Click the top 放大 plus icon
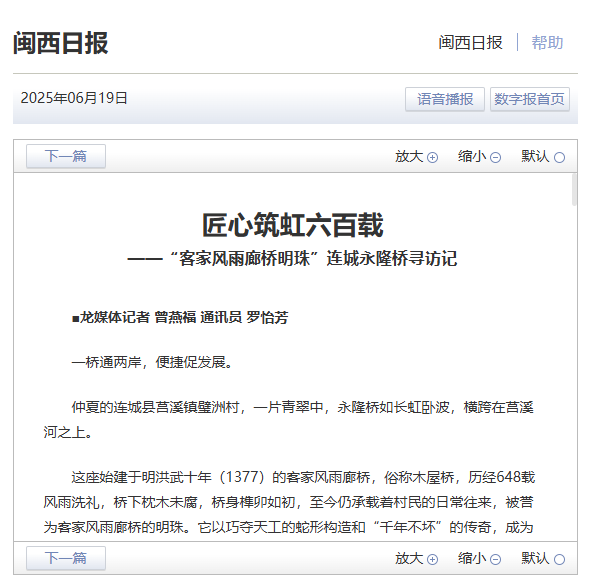Screen dimensions: 591x586 click(432, 157)
